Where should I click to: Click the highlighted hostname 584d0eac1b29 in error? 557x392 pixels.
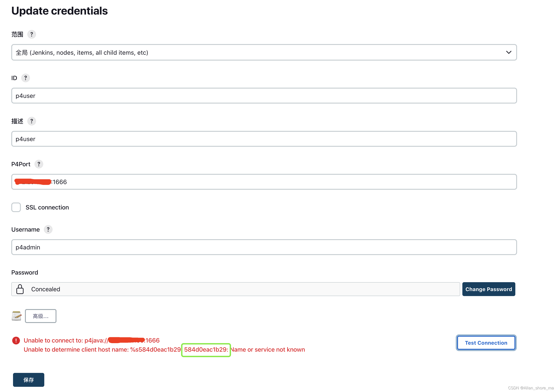[x=206, y=350]
